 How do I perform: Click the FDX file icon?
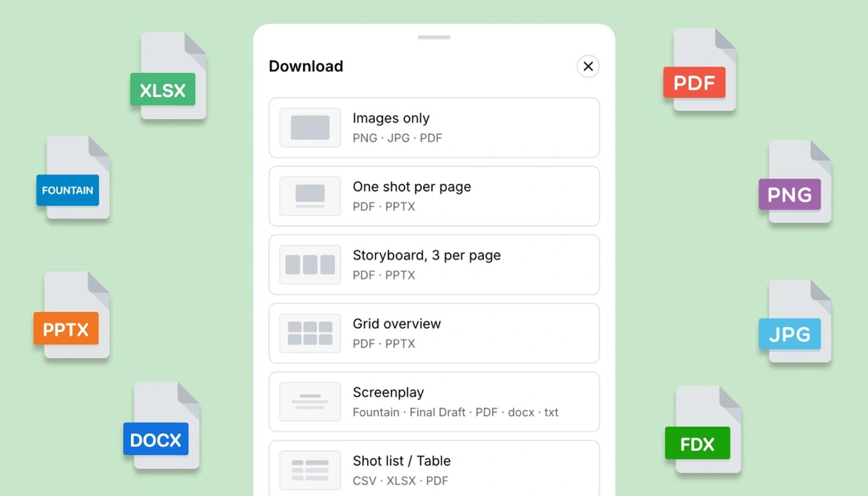[703, 430]
